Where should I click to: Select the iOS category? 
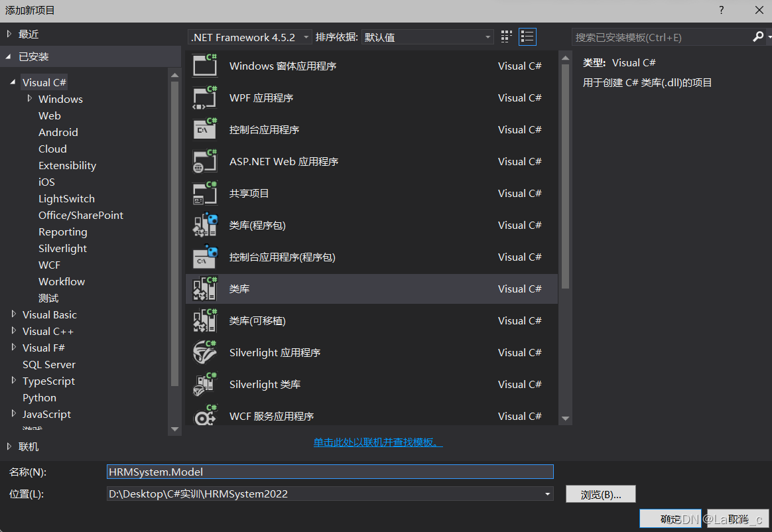pos(47,182)
